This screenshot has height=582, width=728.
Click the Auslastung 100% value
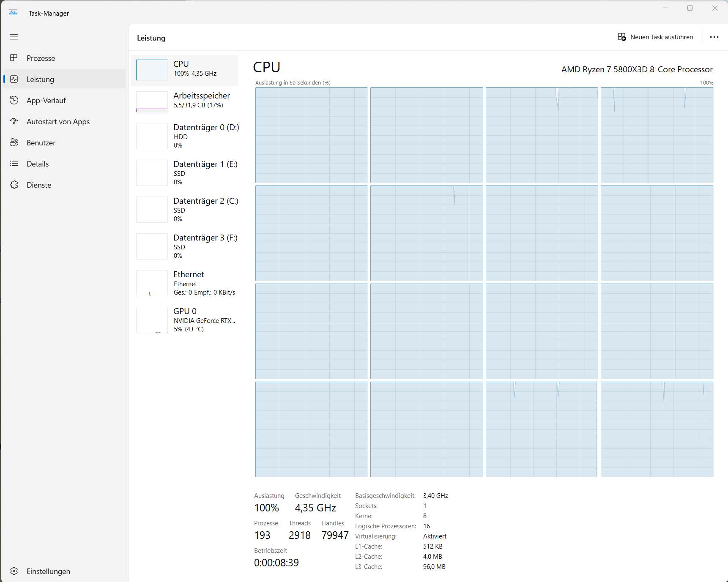tap(267, 508)
